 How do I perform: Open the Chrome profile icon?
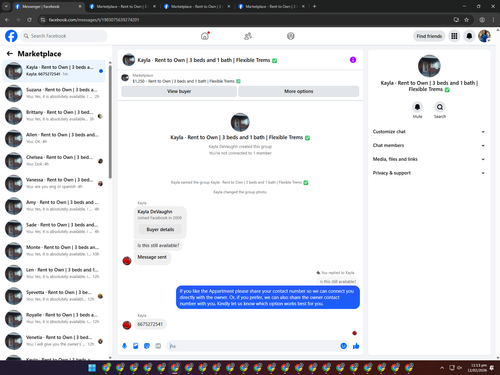tap(482, 20)
